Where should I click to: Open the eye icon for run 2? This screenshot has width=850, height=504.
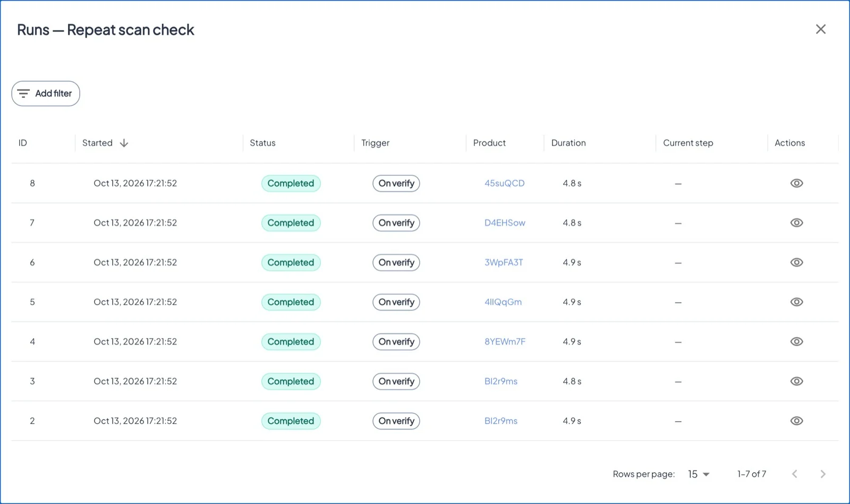[x=796, y=421]
